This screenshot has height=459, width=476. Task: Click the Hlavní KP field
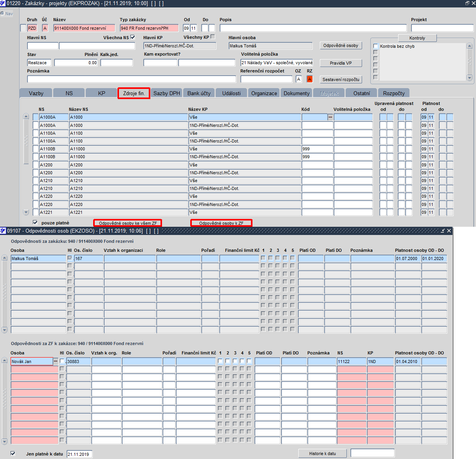pyautogui.click(x=180, y=46)
